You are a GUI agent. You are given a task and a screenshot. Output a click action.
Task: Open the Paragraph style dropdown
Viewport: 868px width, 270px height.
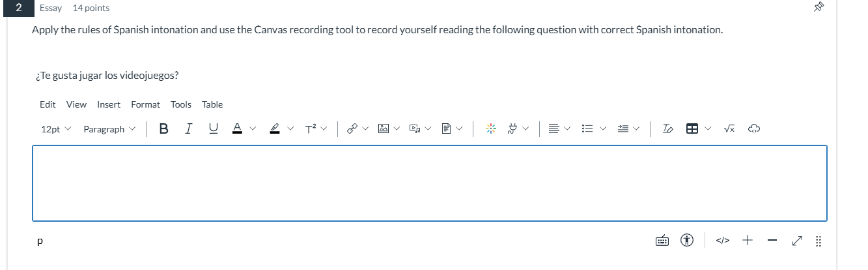[x=109, y=129]
